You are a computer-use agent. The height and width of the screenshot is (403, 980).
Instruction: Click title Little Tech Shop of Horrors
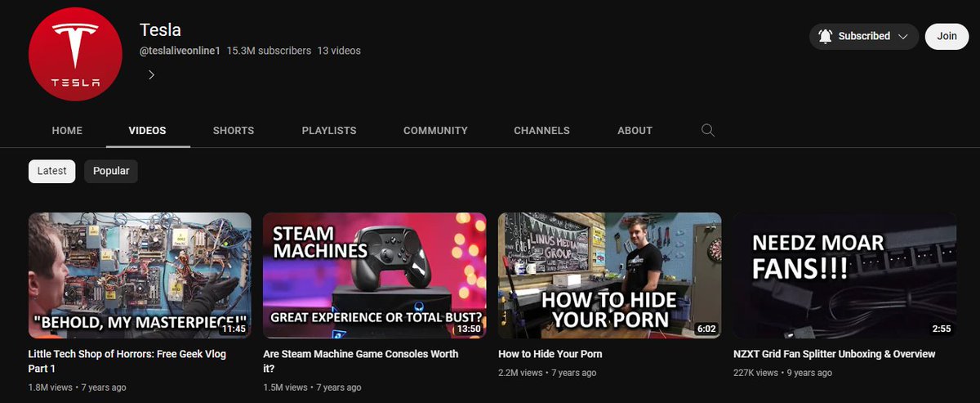tap(127, 361)
